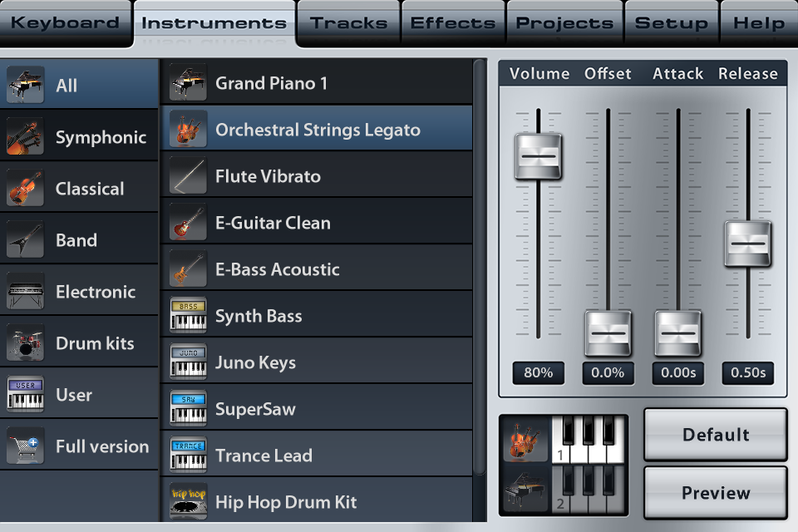Click the E-Guitar Clean red guitar icon
The image size is (798, 532).
[188, 222]
